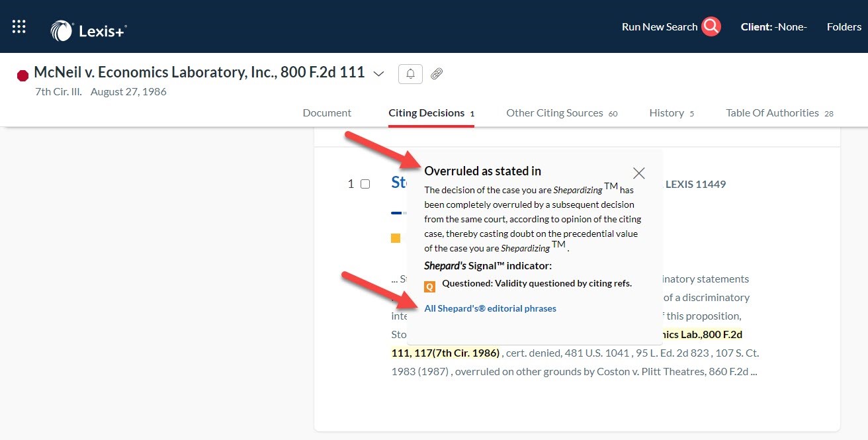Click the case title McNeil v. Economics Laboratory
The image size is (868, 440).
(x=199, y=72)
